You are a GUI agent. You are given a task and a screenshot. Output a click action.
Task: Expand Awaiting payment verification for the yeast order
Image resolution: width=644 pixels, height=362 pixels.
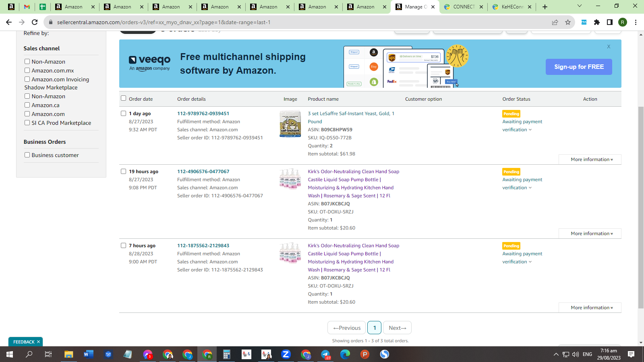click(522, 126)
